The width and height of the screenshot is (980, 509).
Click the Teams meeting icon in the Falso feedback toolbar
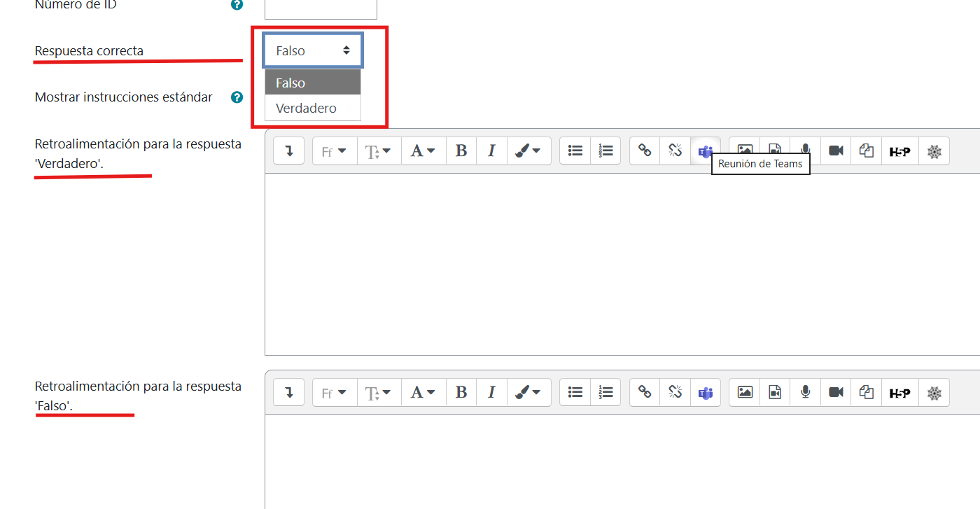(x=706, y=393)
